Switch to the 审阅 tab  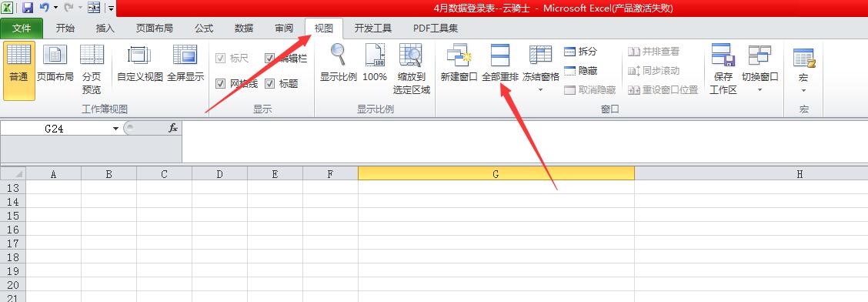click(284, 29)
